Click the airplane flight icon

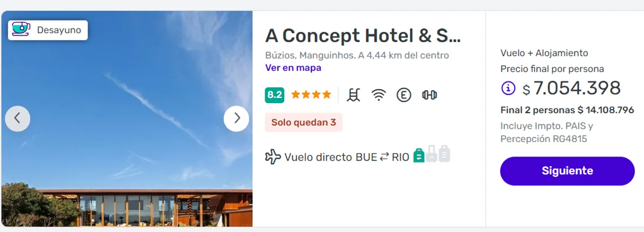point(273,157)
